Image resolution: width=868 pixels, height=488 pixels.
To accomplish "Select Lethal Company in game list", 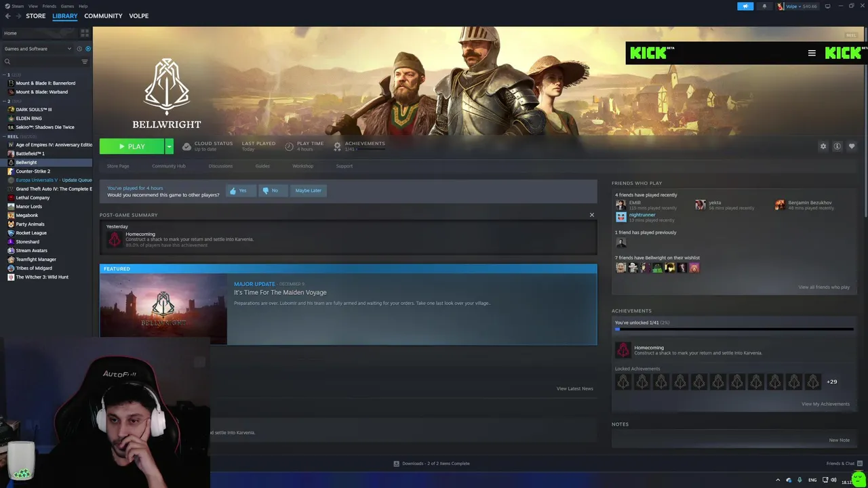I will pos(33,197).
